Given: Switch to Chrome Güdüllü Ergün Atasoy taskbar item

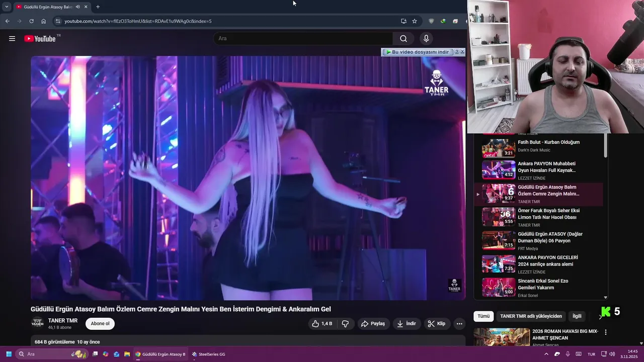Looking at the screenshot, I should point(160,354).
